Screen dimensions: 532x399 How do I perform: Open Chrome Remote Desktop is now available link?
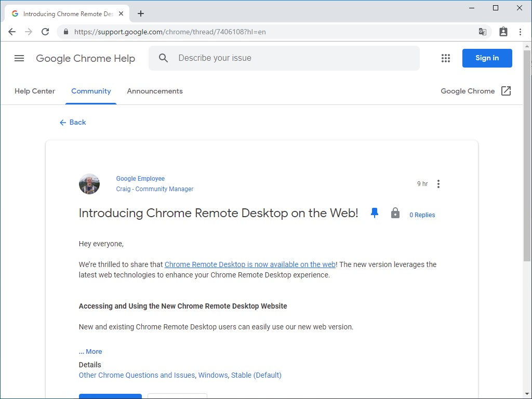(250, 264)
